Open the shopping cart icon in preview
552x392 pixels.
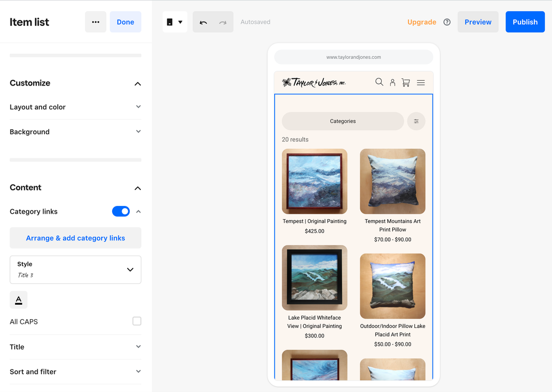(406, 82)
